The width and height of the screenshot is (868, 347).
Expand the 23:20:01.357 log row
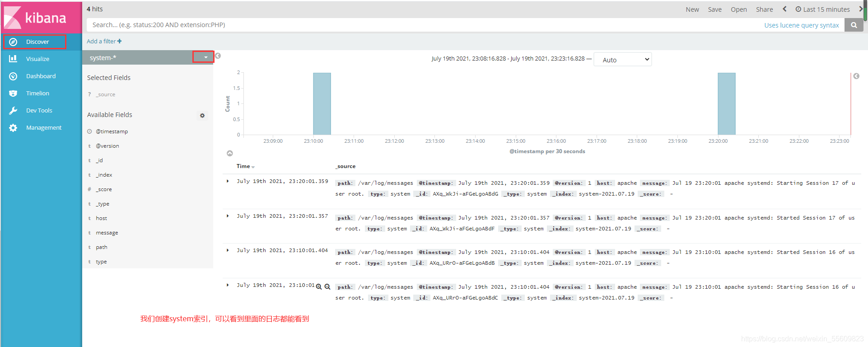(228, 216)
